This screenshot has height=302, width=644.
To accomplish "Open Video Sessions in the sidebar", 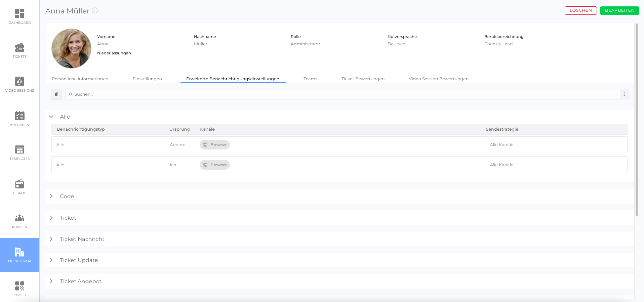I will click(19, 85).
